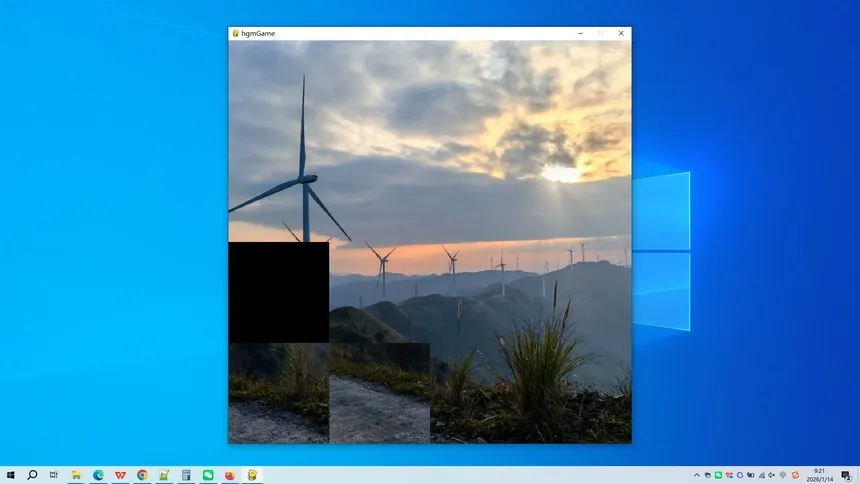
Task: Expand the hidden system tray icons
Action: [x=697, y=475]
